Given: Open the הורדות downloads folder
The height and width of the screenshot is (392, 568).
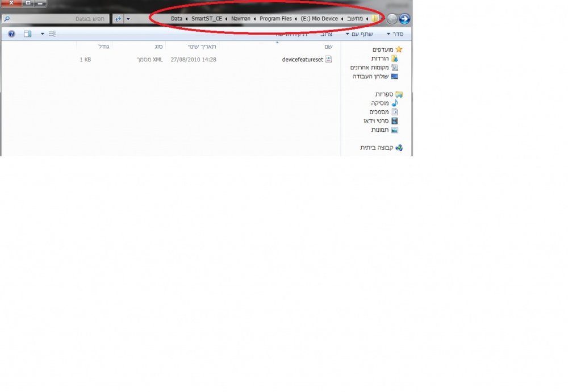Looking at the screenshot, I should (385, 59).
